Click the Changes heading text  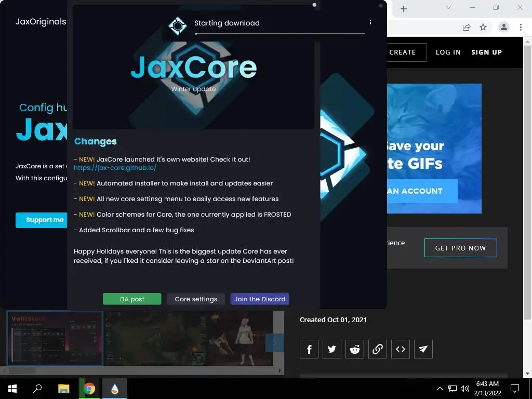pyautogui.click(x=96, y=141)
